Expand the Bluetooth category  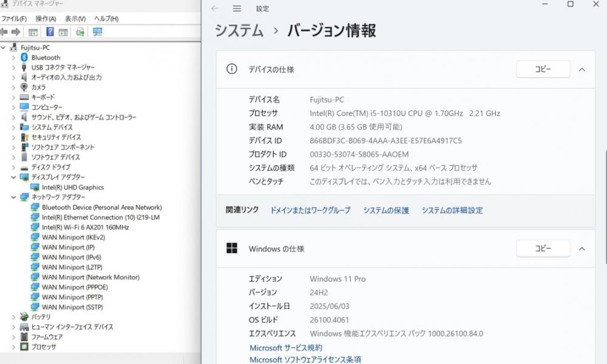[x=13, y=58]
